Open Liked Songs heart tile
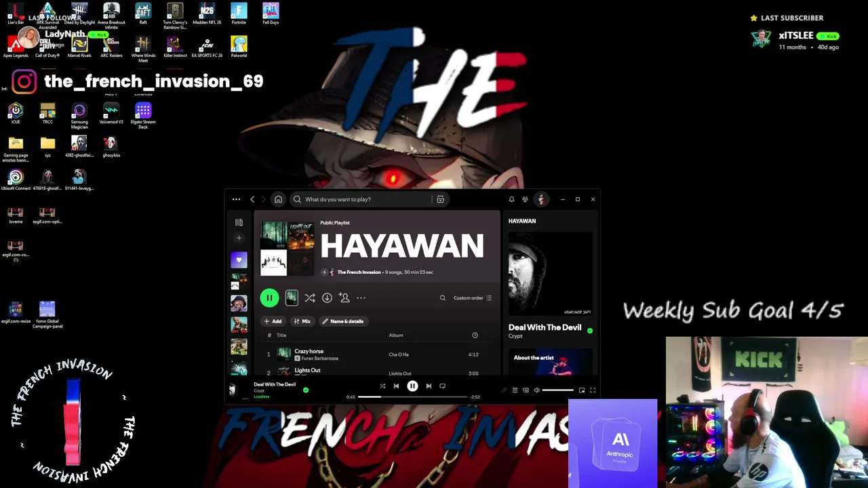Screen dimensions: 868x488 coord(239,260)
